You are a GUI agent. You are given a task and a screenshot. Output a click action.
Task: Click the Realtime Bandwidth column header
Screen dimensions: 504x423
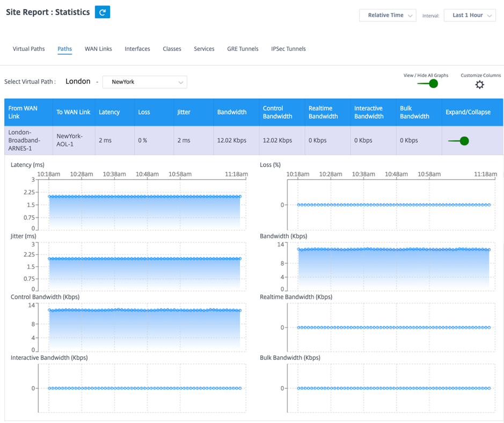pyautogui.click(x=327, y=113)
